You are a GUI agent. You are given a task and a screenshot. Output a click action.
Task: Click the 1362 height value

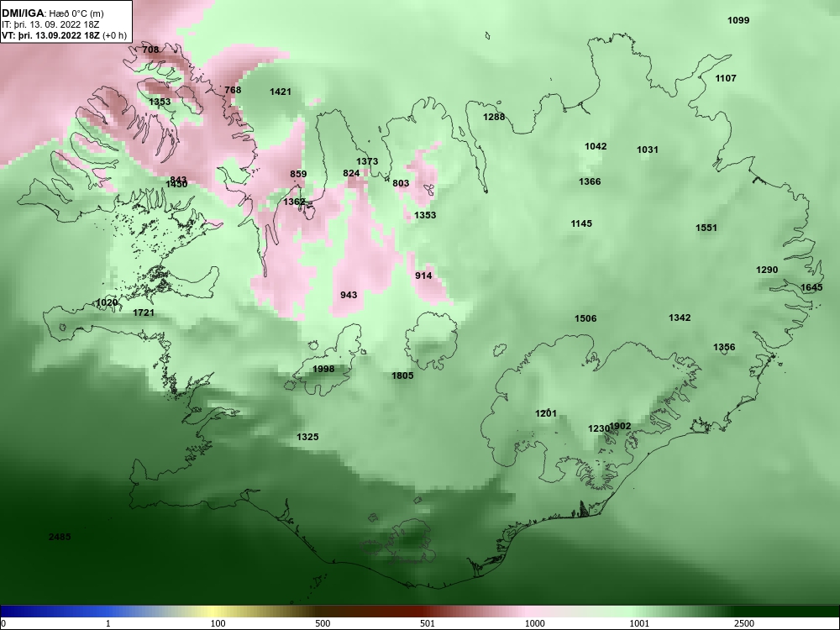tap(294, 202)
